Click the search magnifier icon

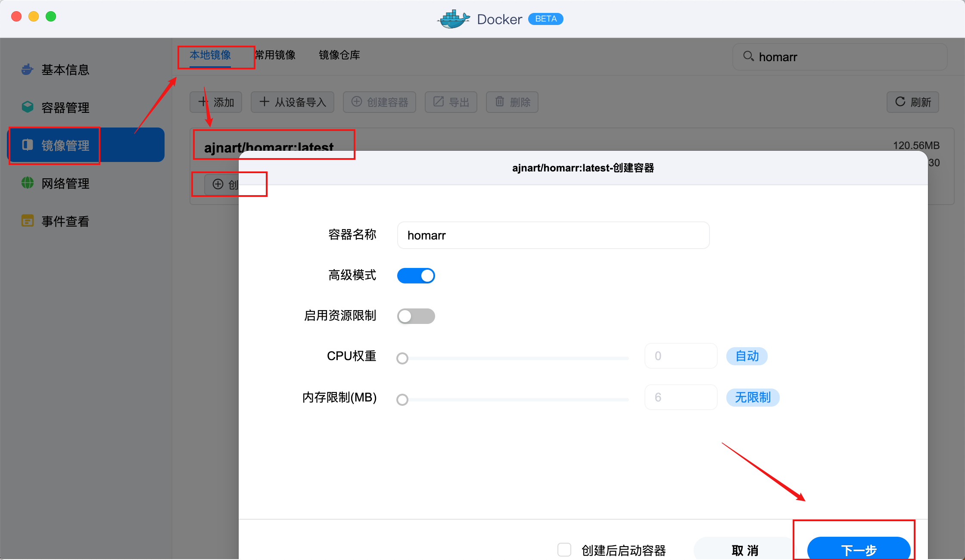coord(748,56)
